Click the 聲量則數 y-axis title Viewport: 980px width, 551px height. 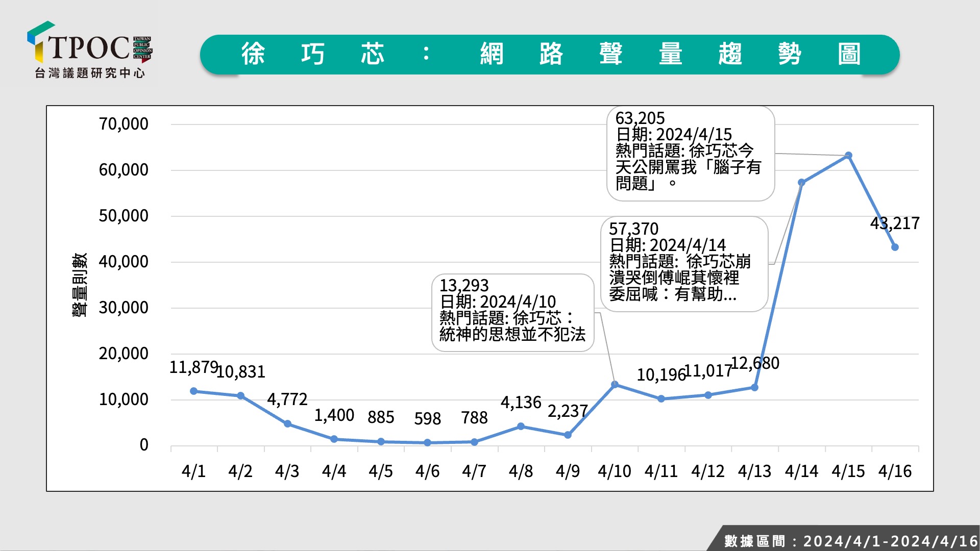pyautogui.click(x=80, y=285)
